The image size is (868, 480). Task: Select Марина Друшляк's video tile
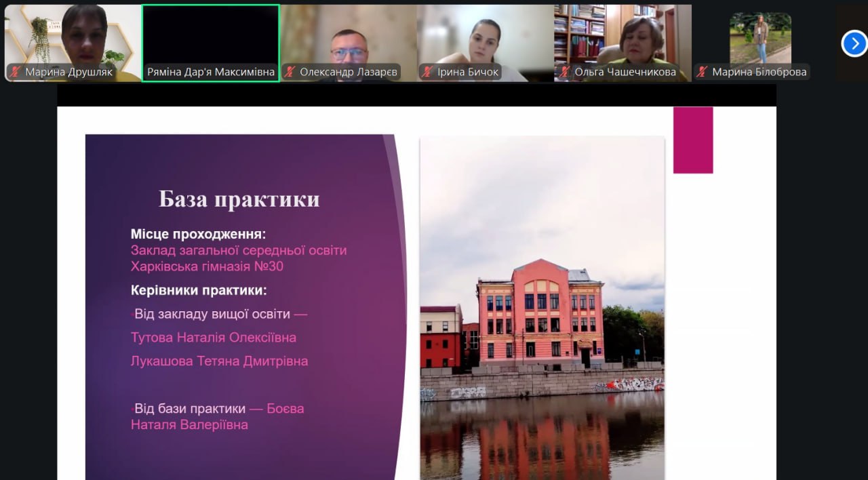[x=72, y=35]
